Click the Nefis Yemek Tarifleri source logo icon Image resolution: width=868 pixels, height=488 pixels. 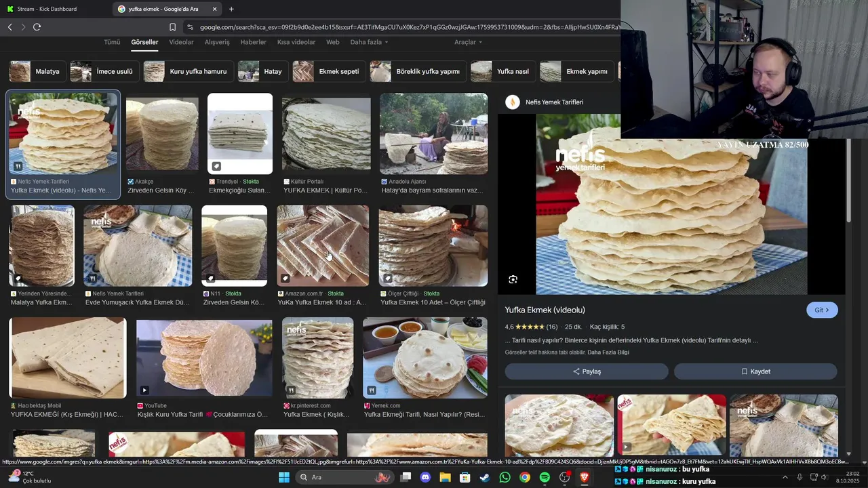tap(513, 102)
